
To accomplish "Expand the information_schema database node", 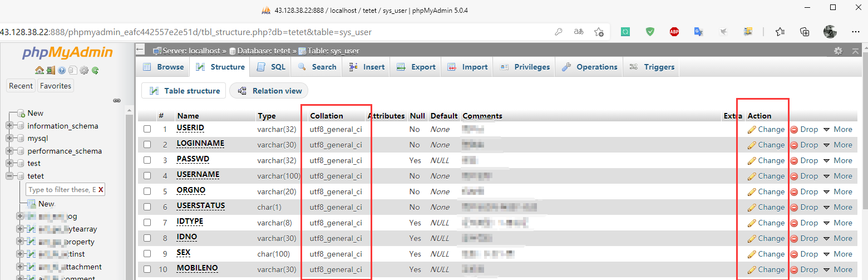I will click(9, 126).
